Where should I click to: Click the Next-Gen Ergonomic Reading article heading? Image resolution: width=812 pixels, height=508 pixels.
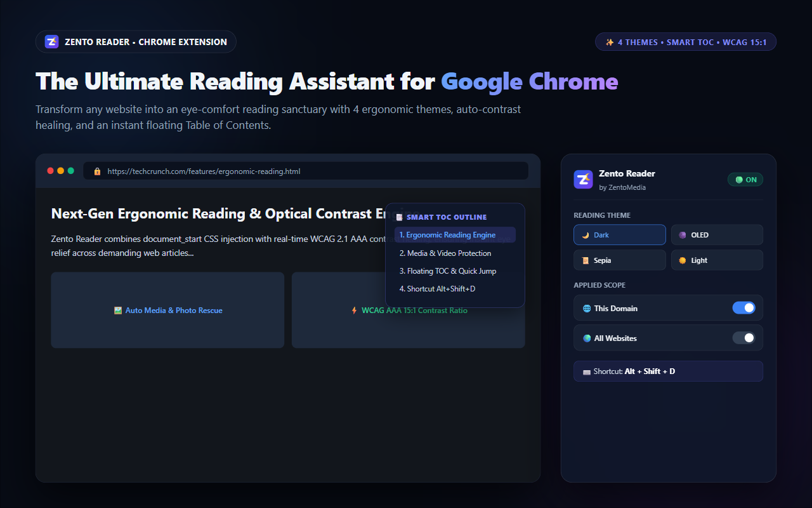[x=235, y=214]
